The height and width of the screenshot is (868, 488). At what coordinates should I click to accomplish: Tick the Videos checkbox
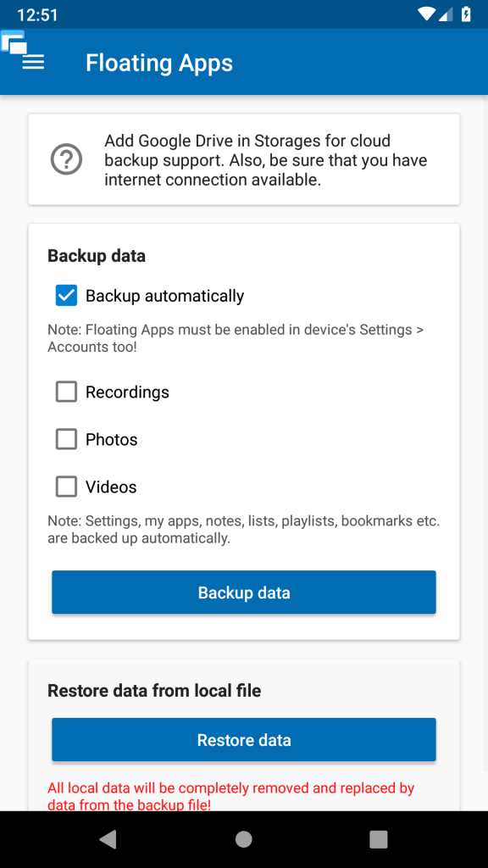(66, 487)
